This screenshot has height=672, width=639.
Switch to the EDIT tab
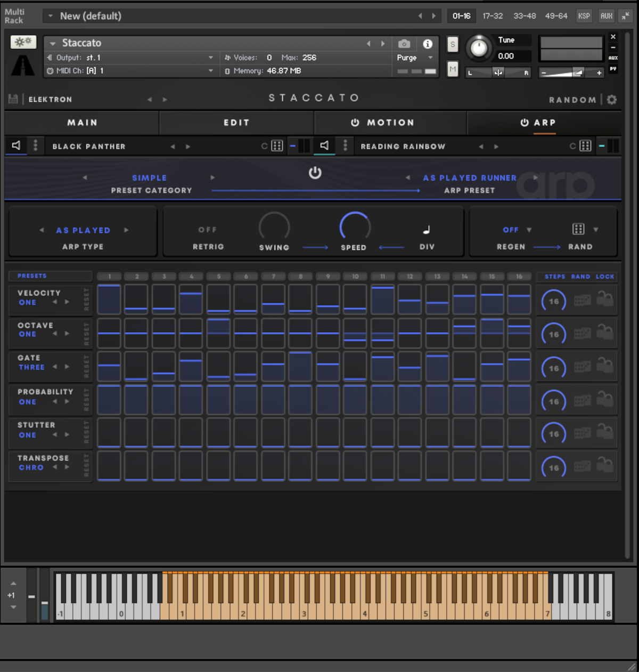click(x=236, y=123)
